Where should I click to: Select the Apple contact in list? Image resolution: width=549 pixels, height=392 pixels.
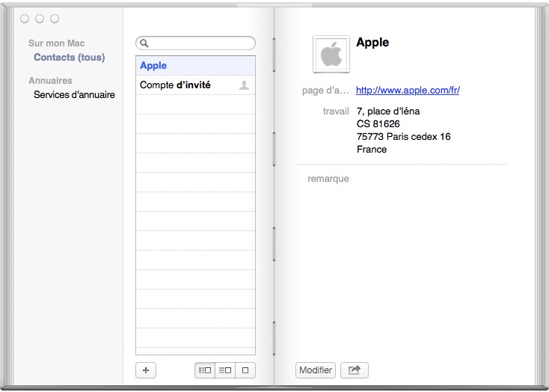click(195, 66)
